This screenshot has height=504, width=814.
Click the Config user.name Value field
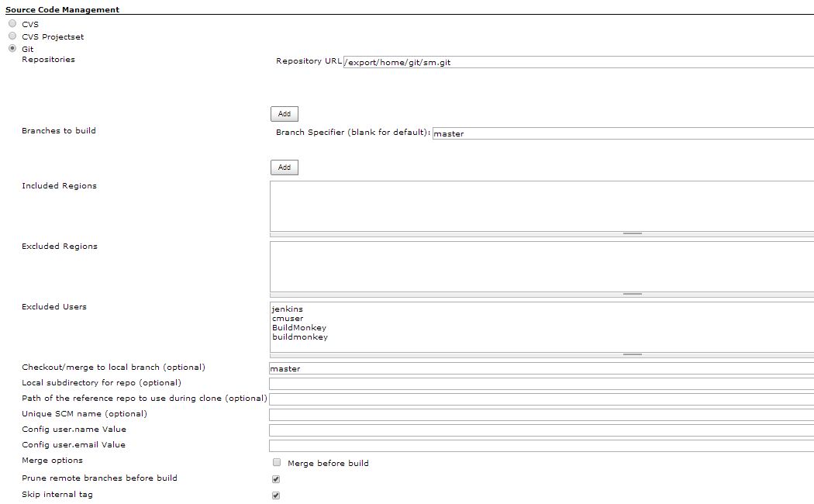(541, 430)
